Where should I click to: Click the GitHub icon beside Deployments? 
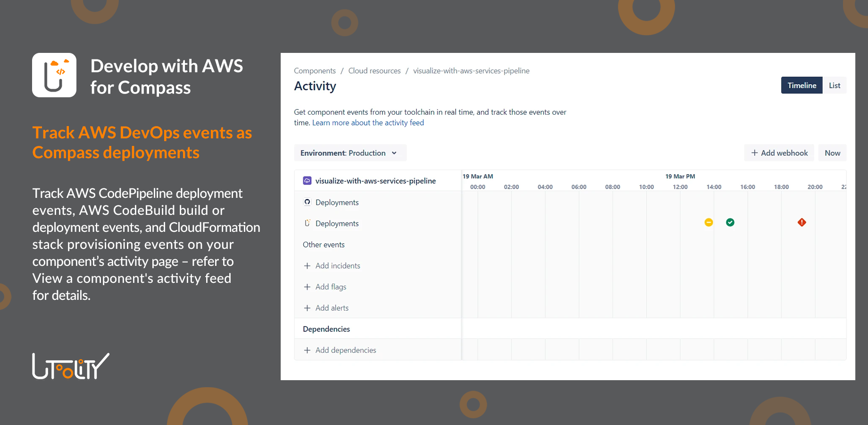coord(307,202)
